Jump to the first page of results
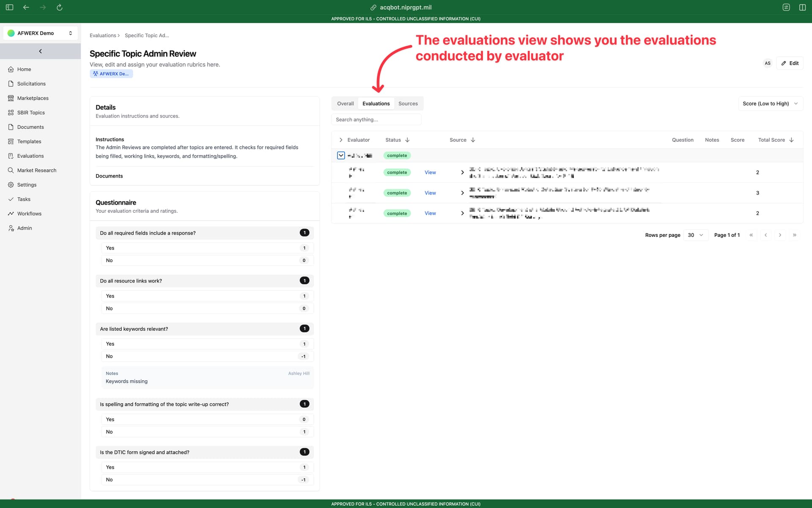 point(751,235)
